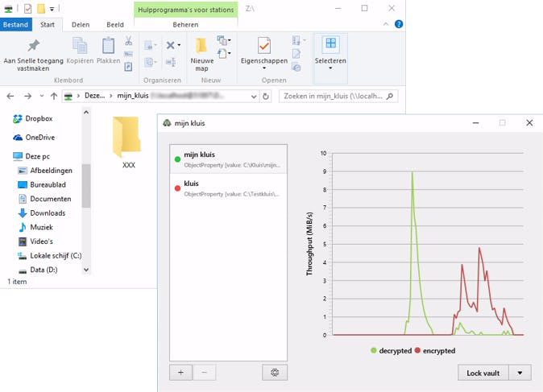This screenshot has width=543, height=392.
Task: Click the OneDrive cloud icon
Action: pos(18,138)
